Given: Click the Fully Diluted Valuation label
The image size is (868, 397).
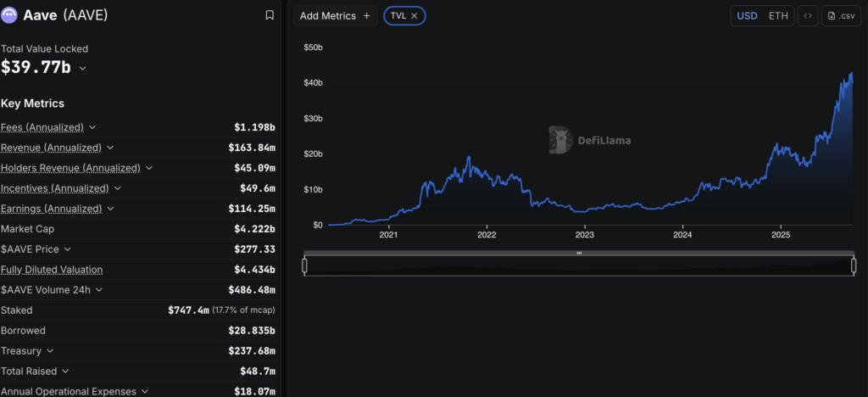Looking at the screenshot, I should click(52, 270).
